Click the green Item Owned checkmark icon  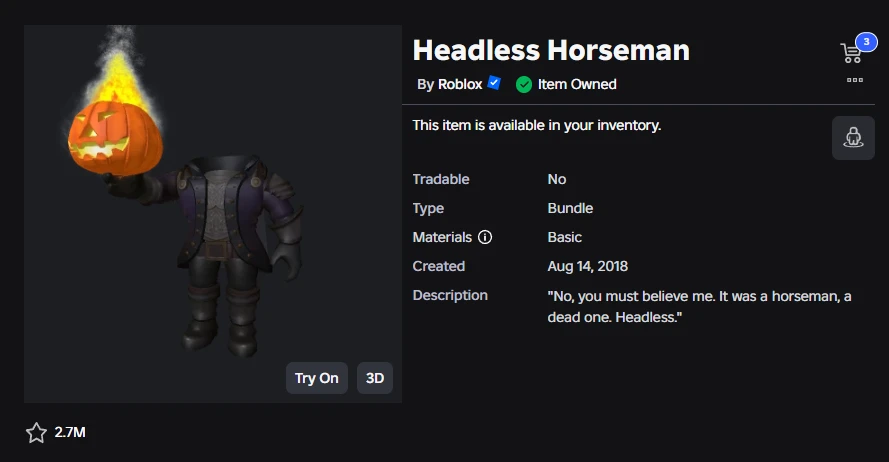(524, 84)
